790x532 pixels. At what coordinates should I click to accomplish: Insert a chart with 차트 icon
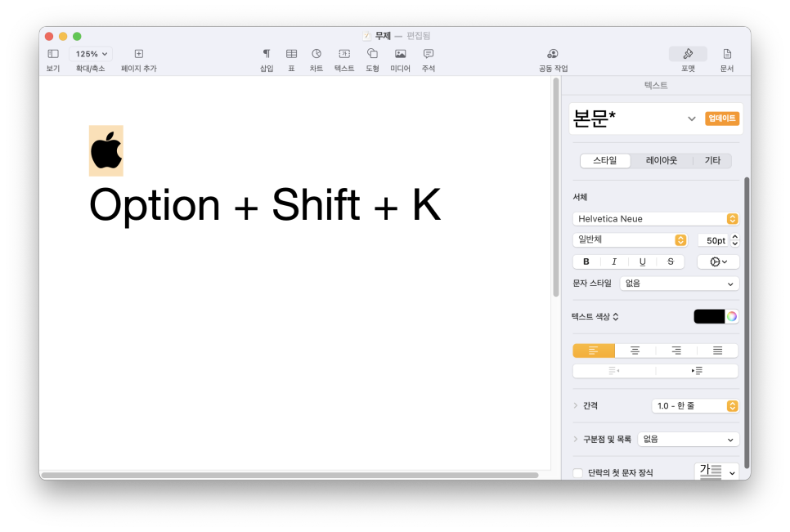click(316, 53)
